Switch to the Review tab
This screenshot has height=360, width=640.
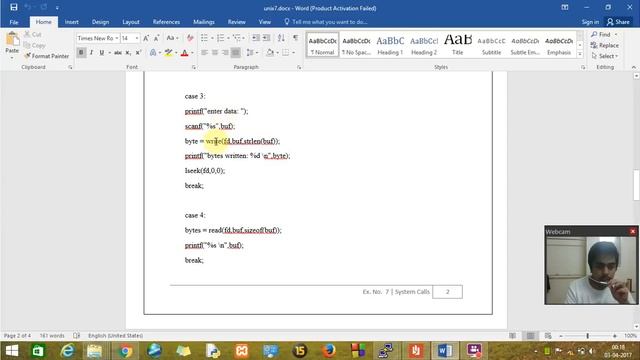point(236,22)
